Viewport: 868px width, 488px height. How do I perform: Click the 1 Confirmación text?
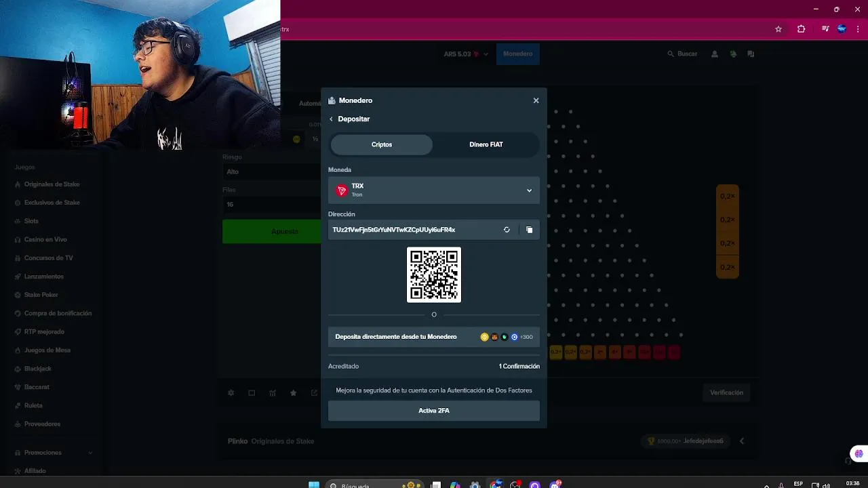(x=519, y=367)
